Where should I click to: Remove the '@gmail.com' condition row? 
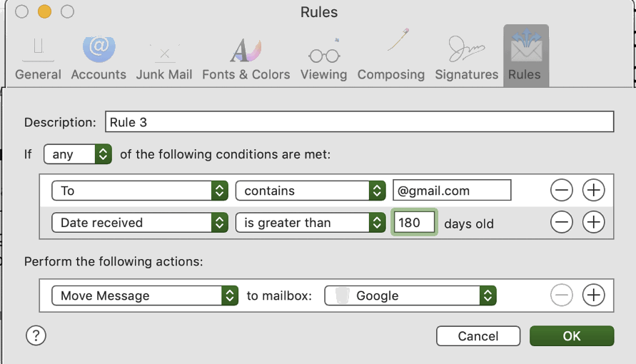(x=562, y=191)
